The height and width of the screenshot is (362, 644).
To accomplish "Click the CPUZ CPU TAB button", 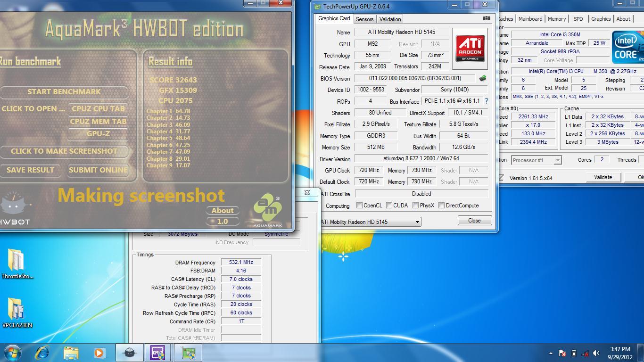I will (98, 108).
